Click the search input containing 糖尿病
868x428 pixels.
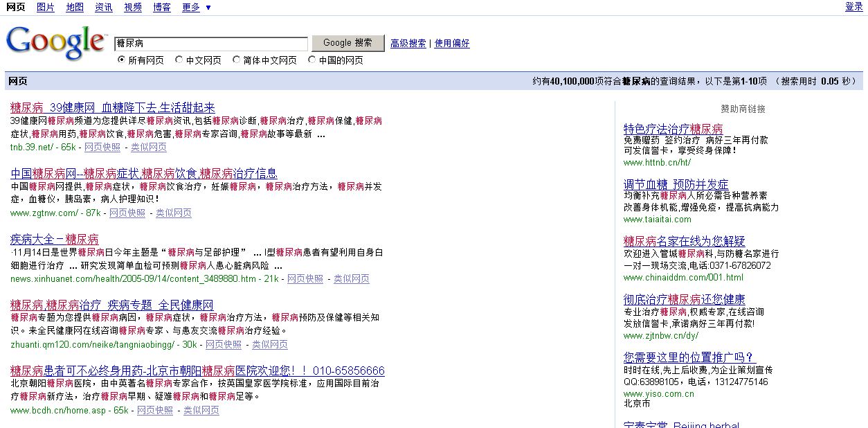[211, 44]
